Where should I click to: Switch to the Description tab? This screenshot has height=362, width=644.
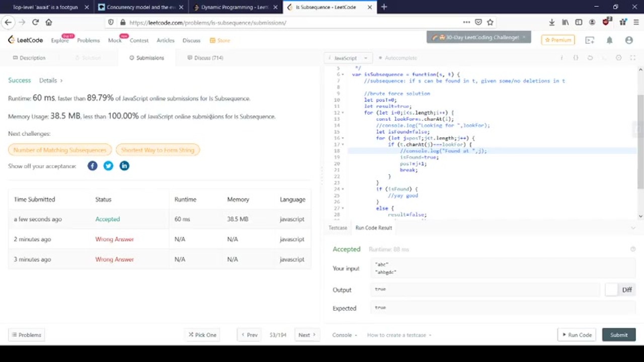pyautogui.click(x=29, y=58)
